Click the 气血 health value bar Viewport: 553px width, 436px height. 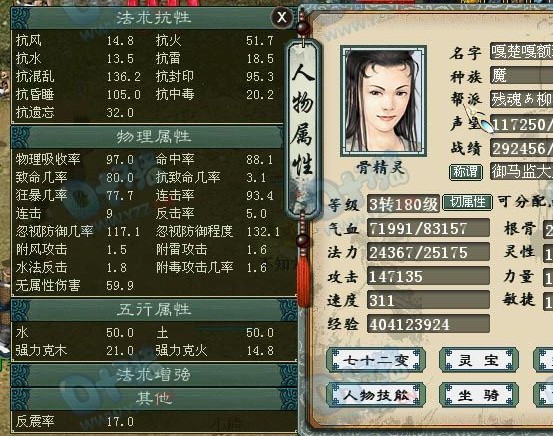(428, 229)
